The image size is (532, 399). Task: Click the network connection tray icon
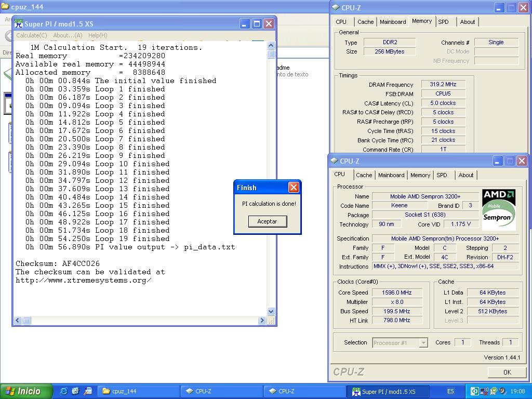485,391
